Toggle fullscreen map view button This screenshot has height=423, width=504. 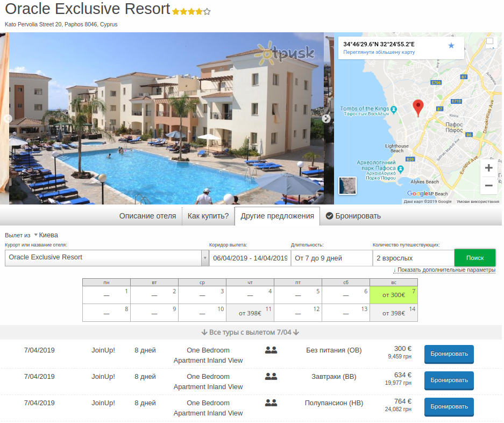pos(490,41)
